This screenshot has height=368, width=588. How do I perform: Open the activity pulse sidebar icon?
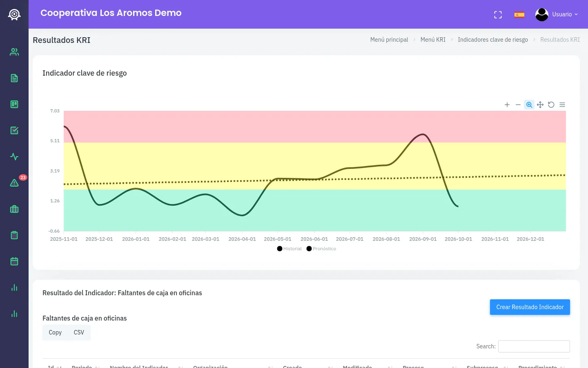14,157
